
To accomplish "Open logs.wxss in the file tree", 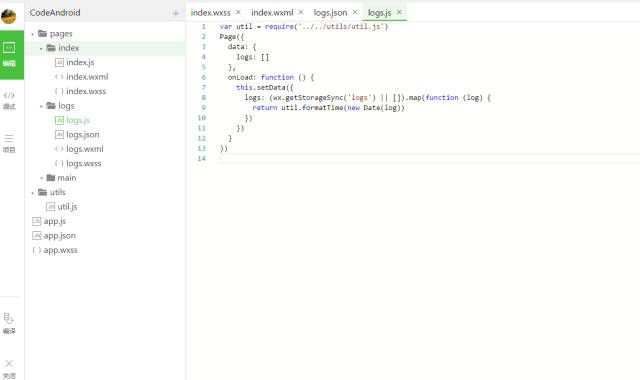I will pyautogui.click(x=84, y=163).
